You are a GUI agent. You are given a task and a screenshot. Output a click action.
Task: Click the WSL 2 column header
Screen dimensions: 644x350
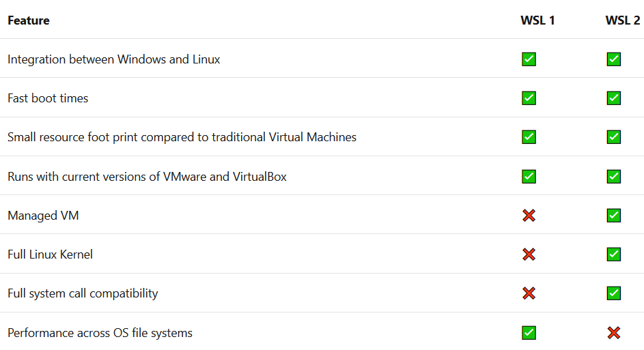click(622, 20)
